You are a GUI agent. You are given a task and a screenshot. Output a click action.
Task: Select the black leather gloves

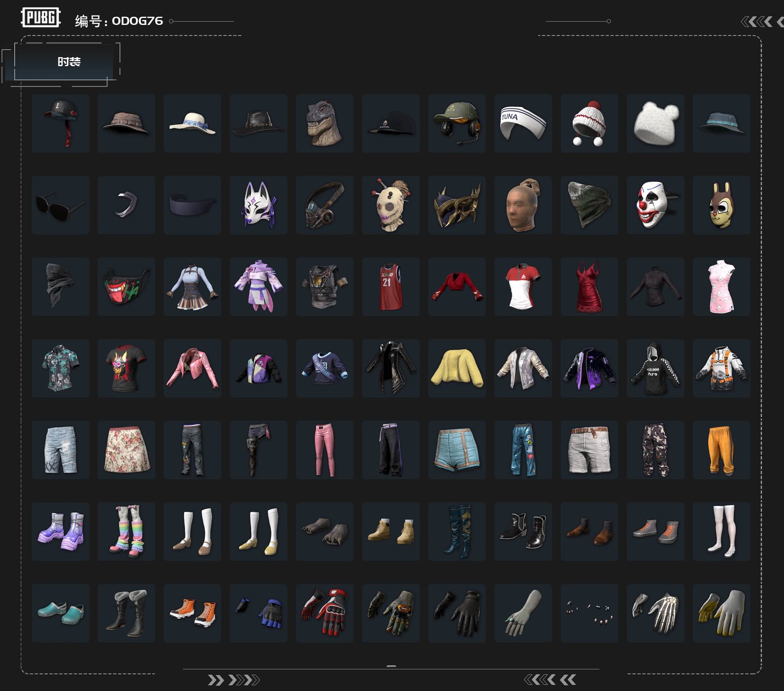457,613
